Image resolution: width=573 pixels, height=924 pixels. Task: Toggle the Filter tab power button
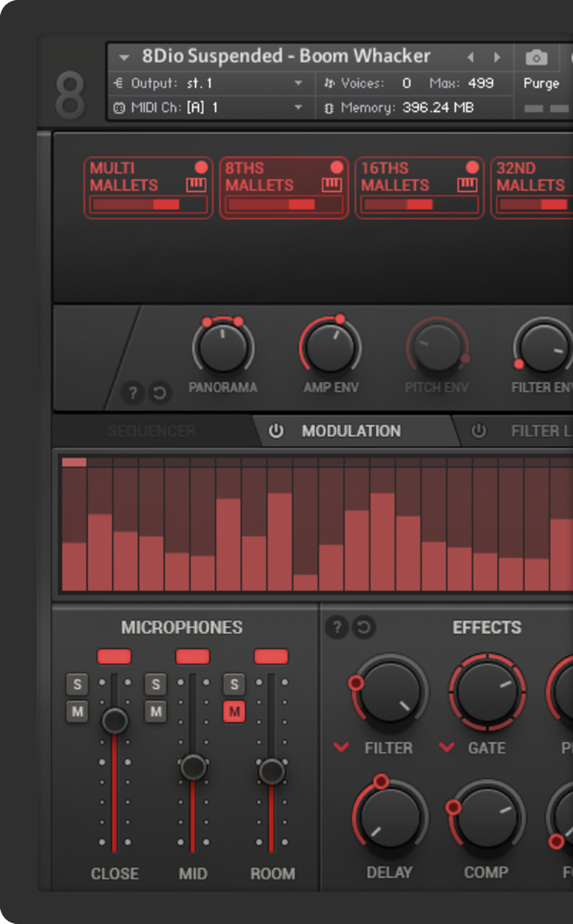(479, 431)
